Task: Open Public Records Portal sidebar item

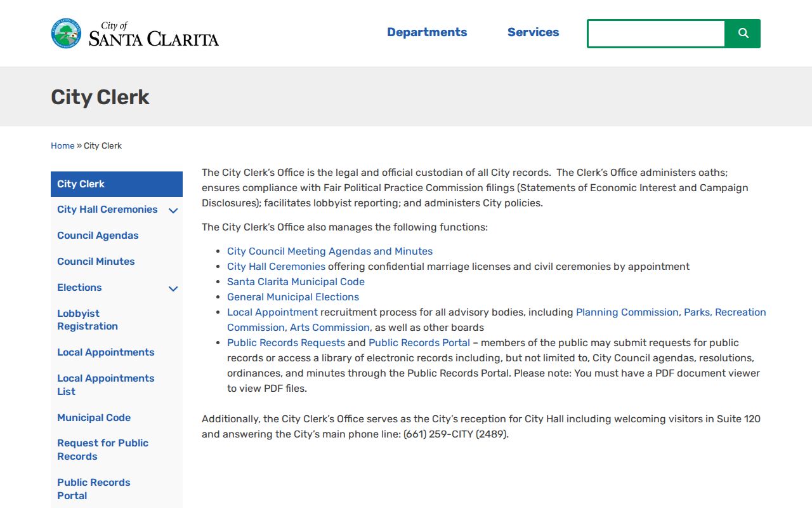Action: (x=94, y=489)
